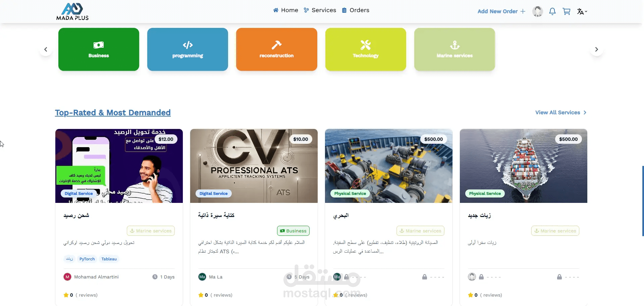Viewport: 644px width, 306px height.
Task: Click the user profile avatar in header
Action: [538, 11]
